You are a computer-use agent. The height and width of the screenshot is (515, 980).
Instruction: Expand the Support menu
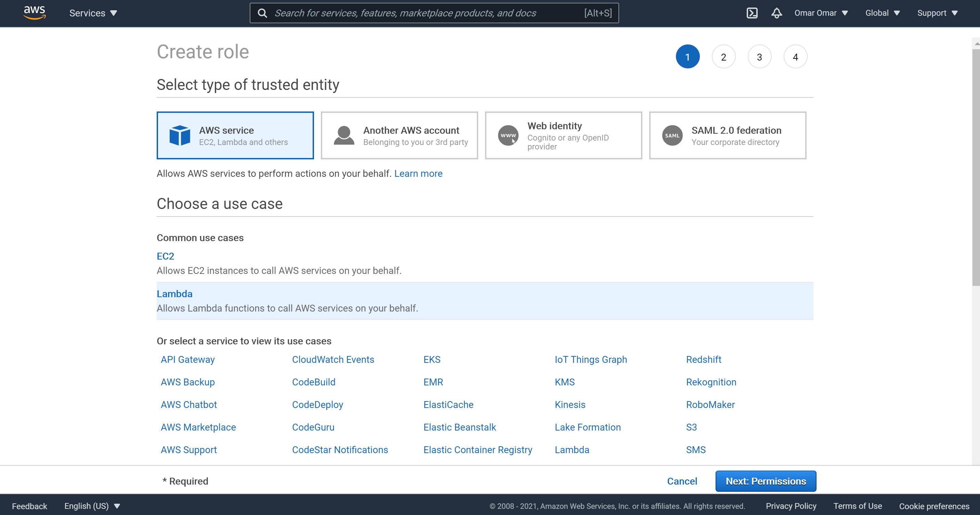pyautogui.click(x=937, y=13)
